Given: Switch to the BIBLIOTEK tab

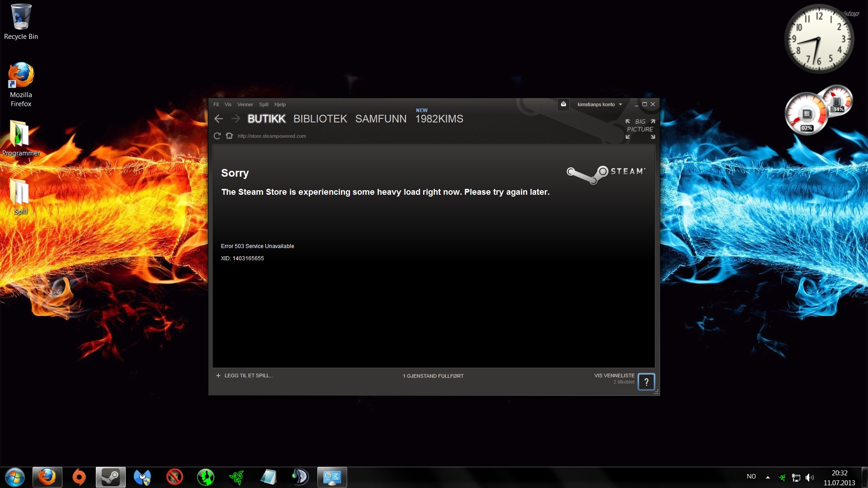Looking at the screenshot, I should pyautogui.click(x=320, y=119).
